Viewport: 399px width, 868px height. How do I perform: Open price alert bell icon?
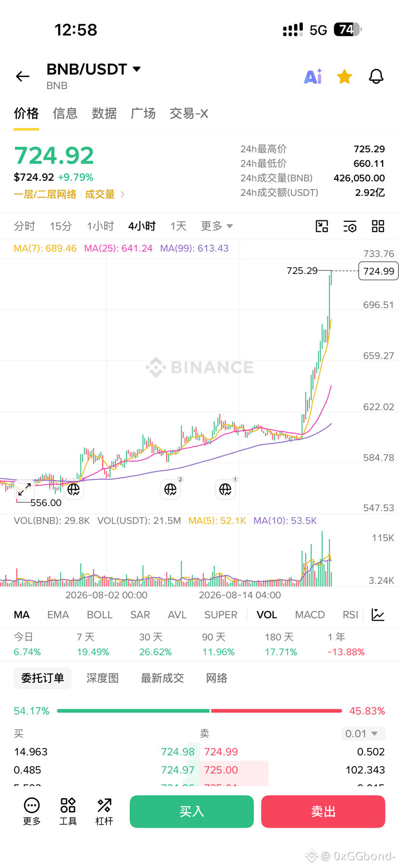(x=376, y=76)
